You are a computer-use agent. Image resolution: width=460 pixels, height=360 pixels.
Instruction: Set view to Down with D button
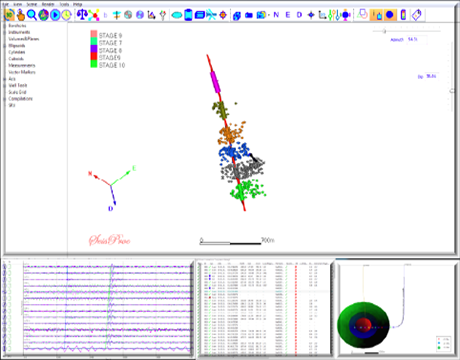point(299,15)
